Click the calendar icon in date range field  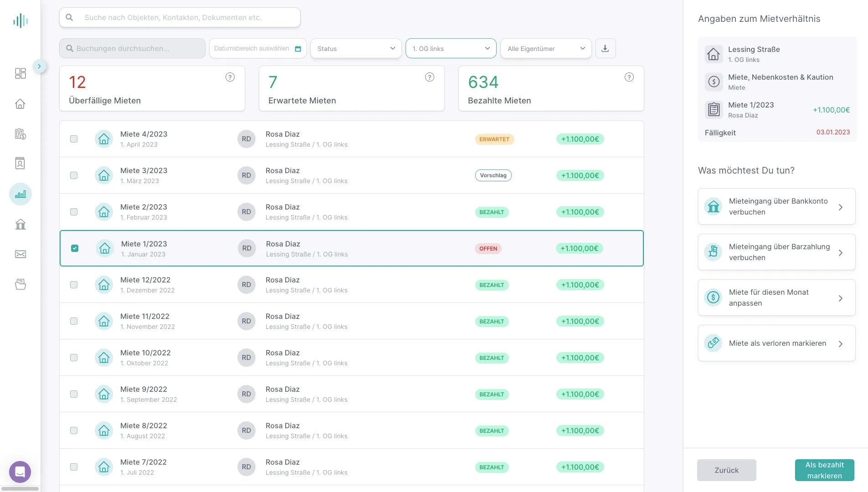click(298, 49)
